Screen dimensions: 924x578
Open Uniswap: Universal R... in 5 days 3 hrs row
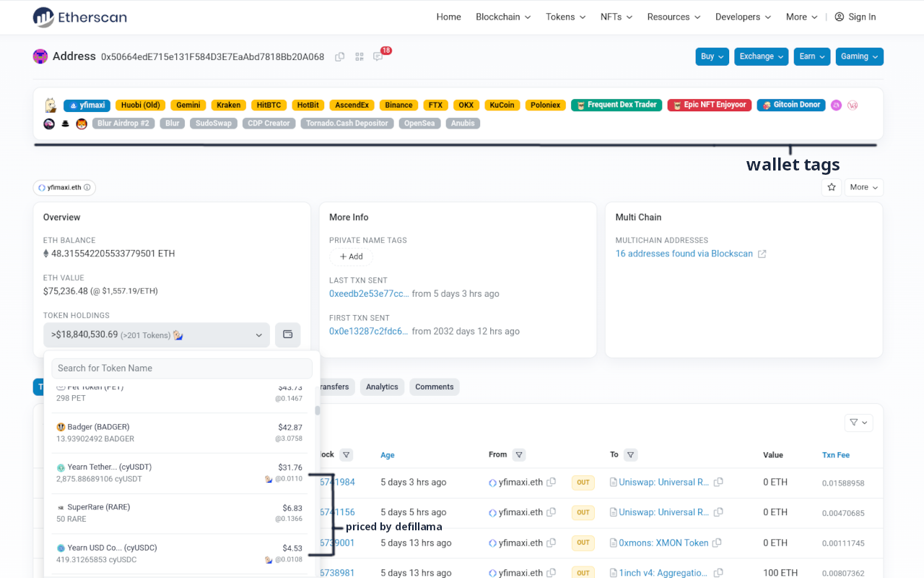[664, 482]
